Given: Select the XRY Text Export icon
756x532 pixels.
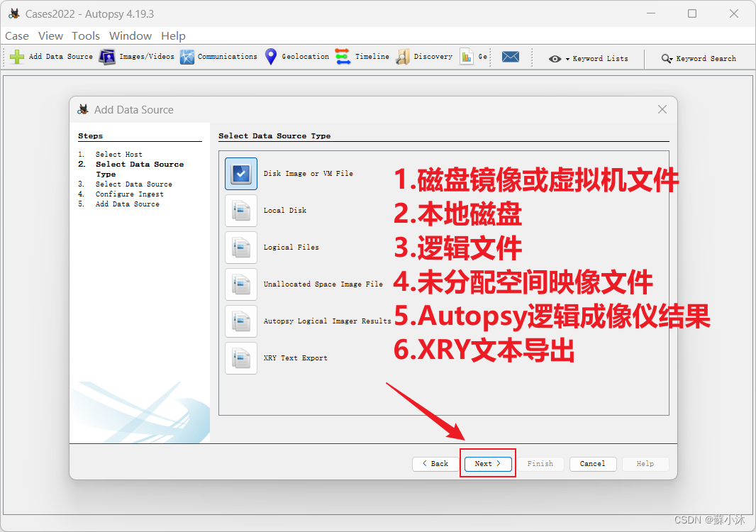Looking at the screenshot, I should (241, 358).
